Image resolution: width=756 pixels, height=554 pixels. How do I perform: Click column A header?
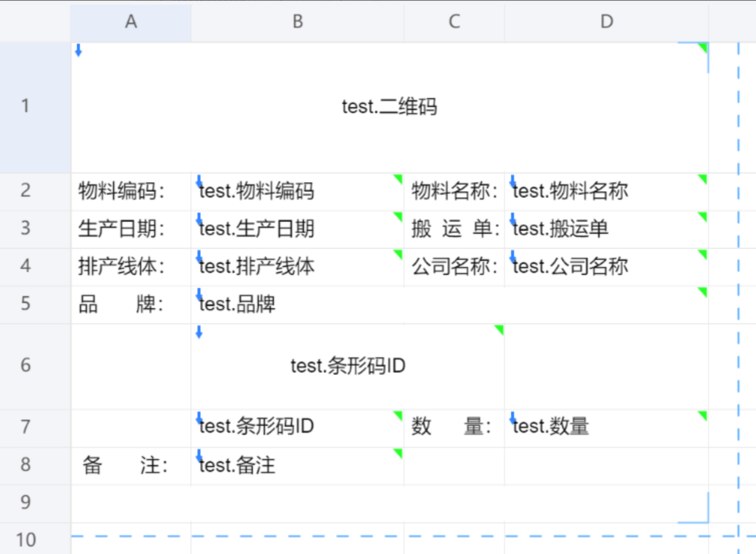131,22
